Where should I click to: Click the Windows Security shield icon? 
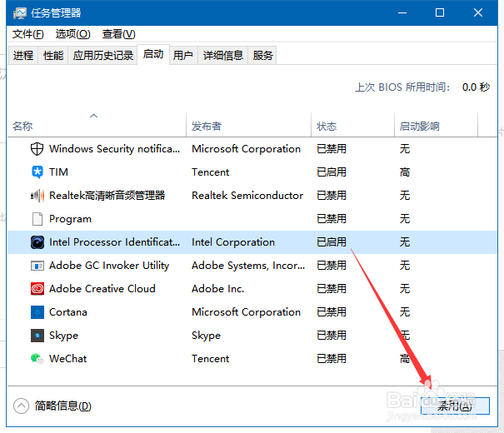(37, 149)
